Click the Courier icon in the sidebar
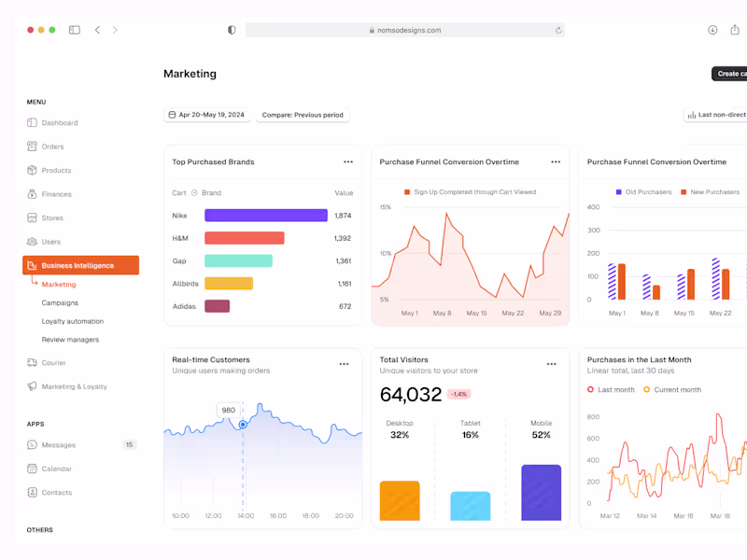The width and height of the screenshot is (747, 560). [x=31, y=362]
